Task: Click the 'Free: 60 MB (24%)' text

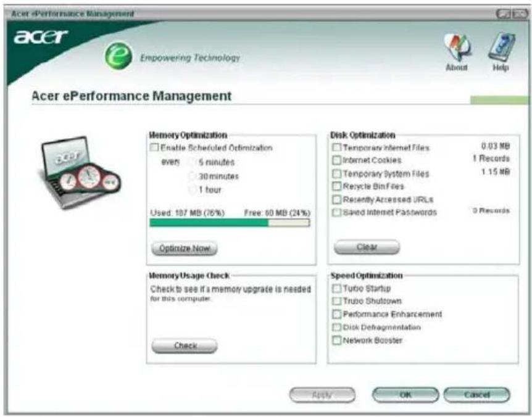Action: click(x=277, y=213)
